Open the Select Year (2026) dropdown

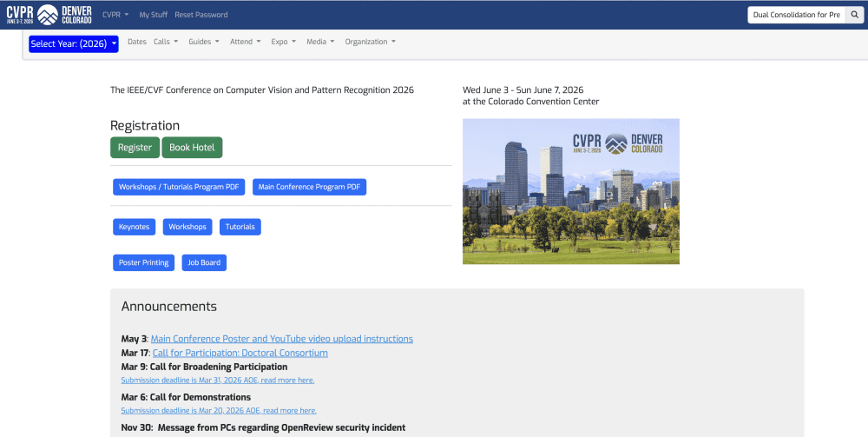[74, 43]
